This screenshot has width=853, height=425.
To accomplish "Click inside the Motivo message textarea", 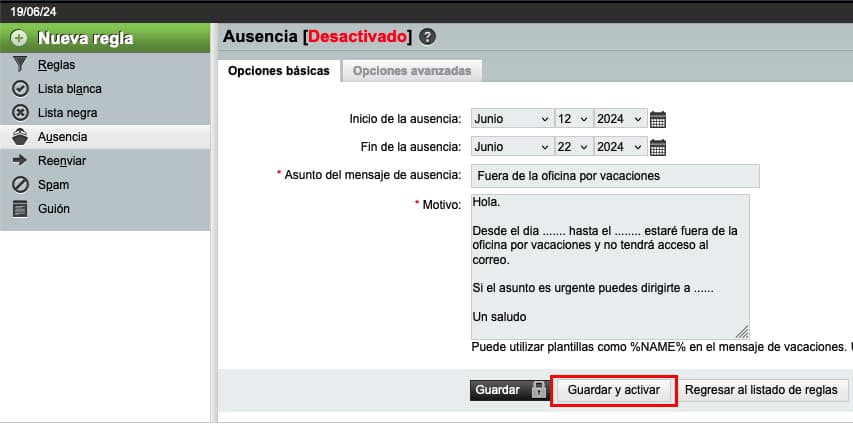I will 609,265.
